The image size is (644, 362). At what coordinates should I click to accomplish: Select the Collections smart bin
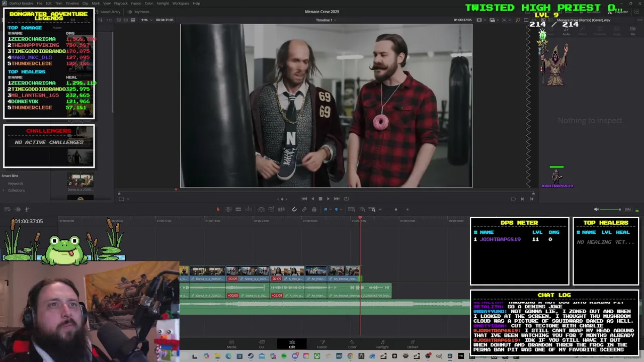[16, 190]
